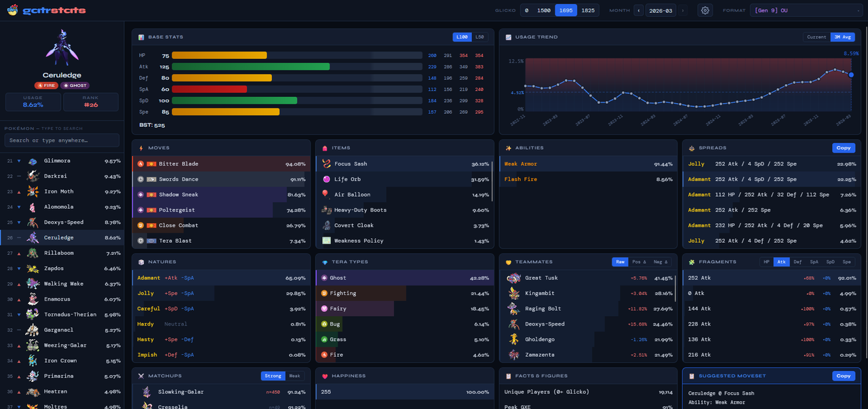Click the gen9stats logo icon
Image resolution: width=868 pixels, height=409 pixels.
pos(12,10)
